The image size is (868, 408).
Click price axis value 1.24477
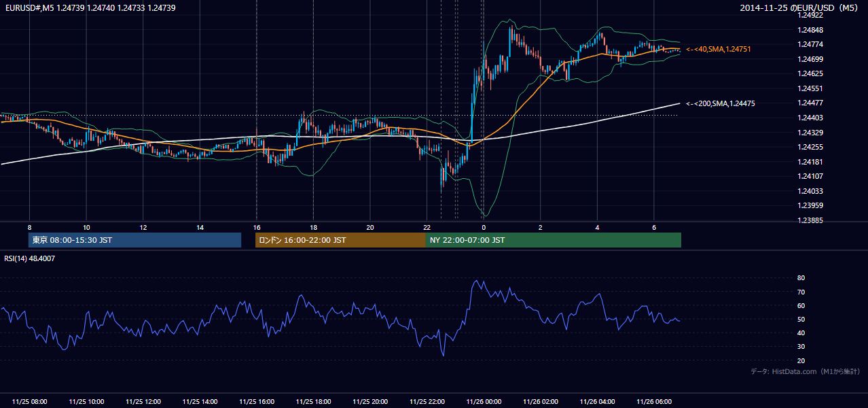810,103
